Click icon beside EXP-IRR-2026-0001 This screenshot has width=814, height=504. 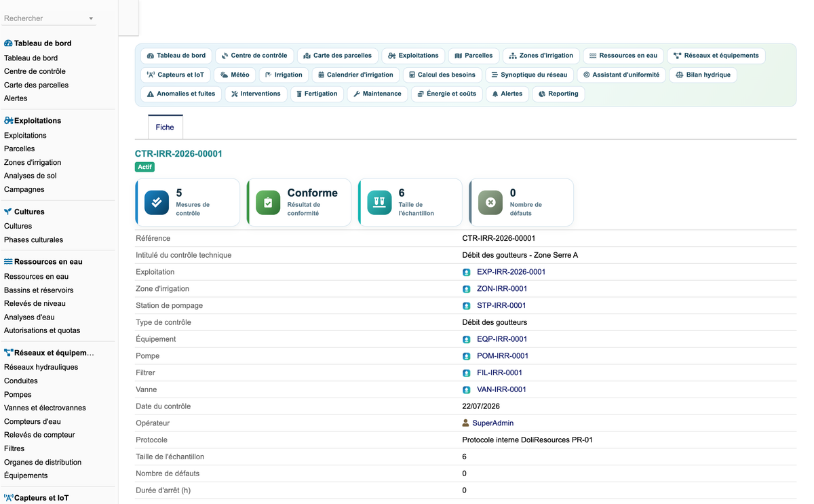(467, 272)
